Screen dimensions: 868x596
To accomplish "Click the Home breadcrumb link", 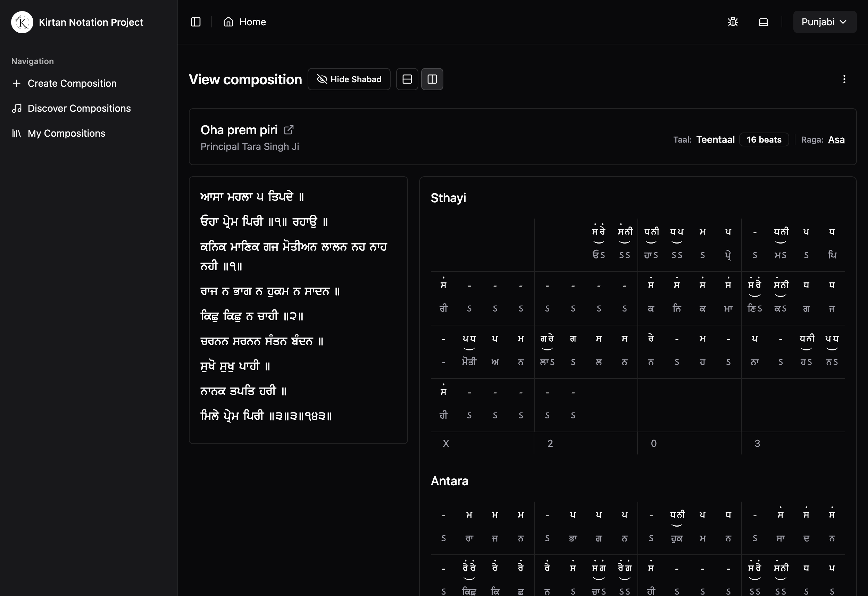I will point(253,22).
